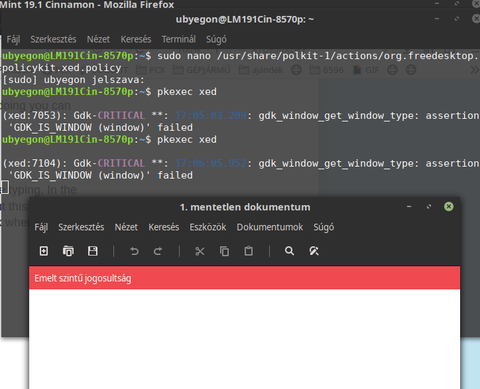
Task: Open the Súgó menu in the terminal
Action: point(216,39)
